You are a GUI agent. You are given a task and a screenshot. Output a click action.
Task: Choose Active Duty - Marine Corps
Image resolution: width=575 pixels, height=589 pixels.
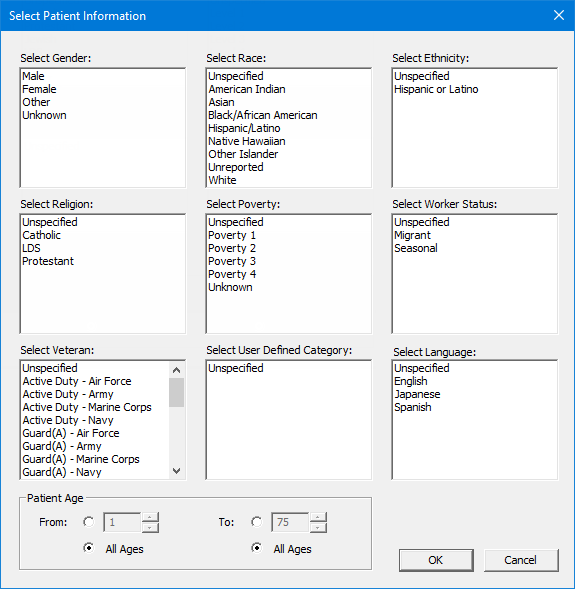coord(87,407)
